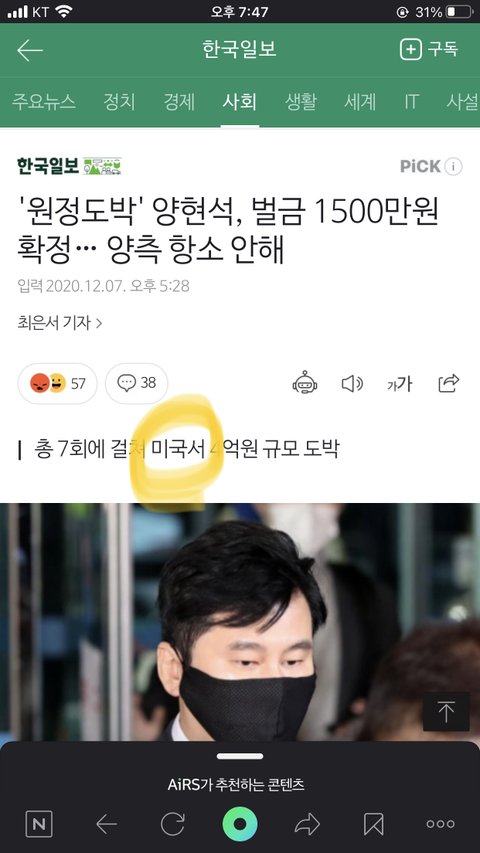
Task: Tap the robot summary icon
Action: click(305, 384)
